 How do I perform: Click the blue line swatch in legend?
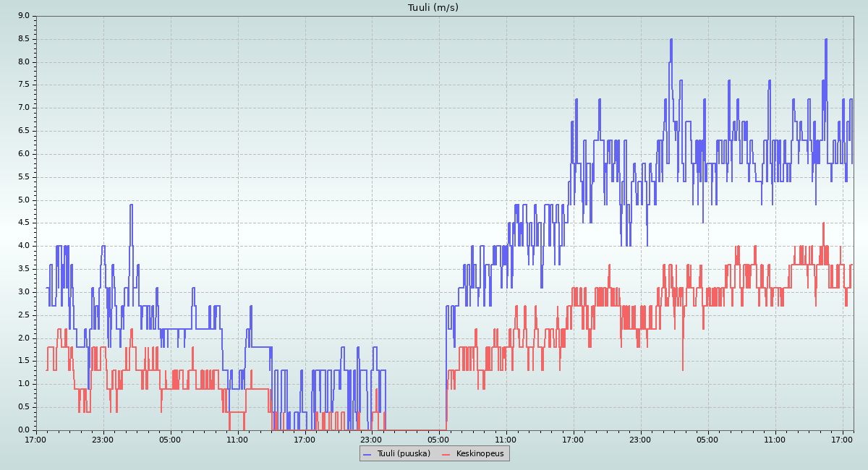tap(368, 453)
